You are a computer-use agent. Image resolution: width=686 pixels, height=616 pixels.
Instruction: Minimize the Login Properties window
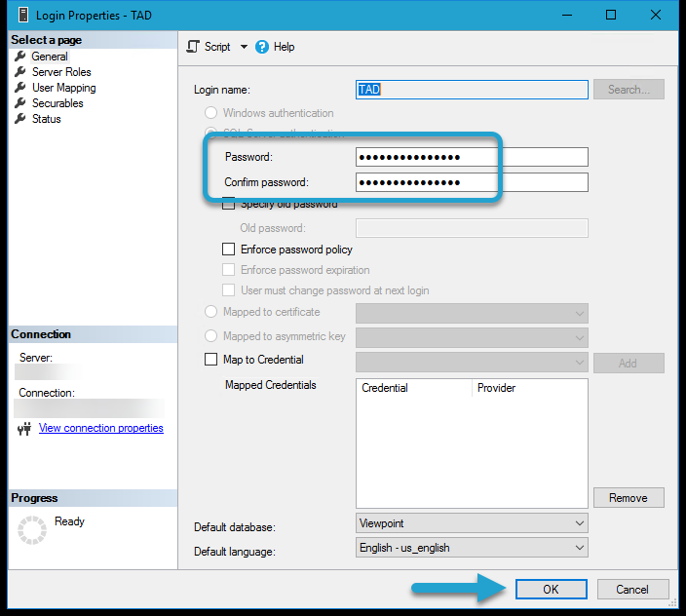pyautogui.click(x=567, y=15)
